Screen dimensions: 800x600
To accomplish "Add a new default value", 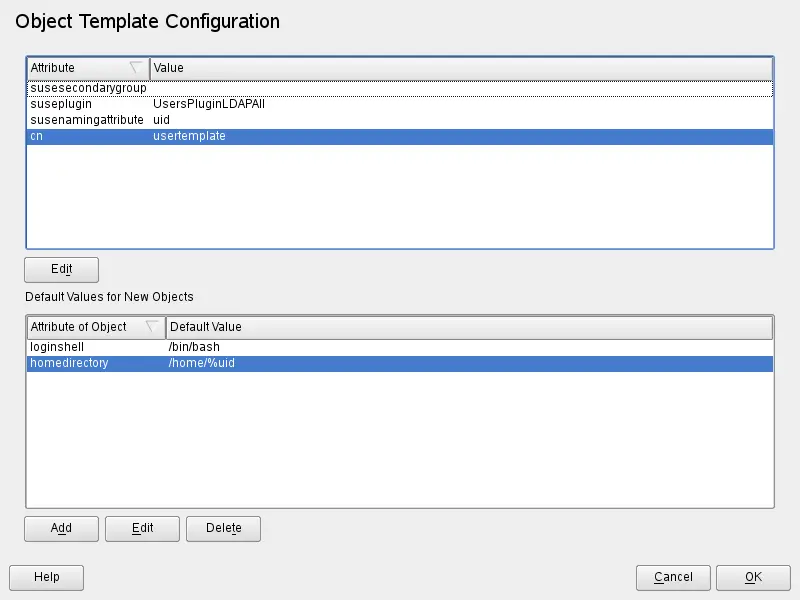I will (x=61, y=528).
